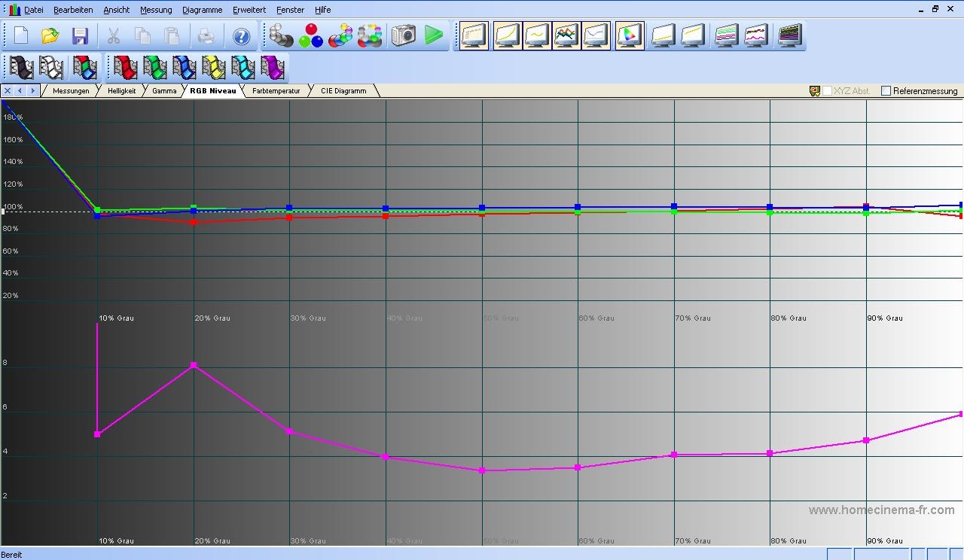
Task: Click the black film strip icon
Action: (22, 68)
